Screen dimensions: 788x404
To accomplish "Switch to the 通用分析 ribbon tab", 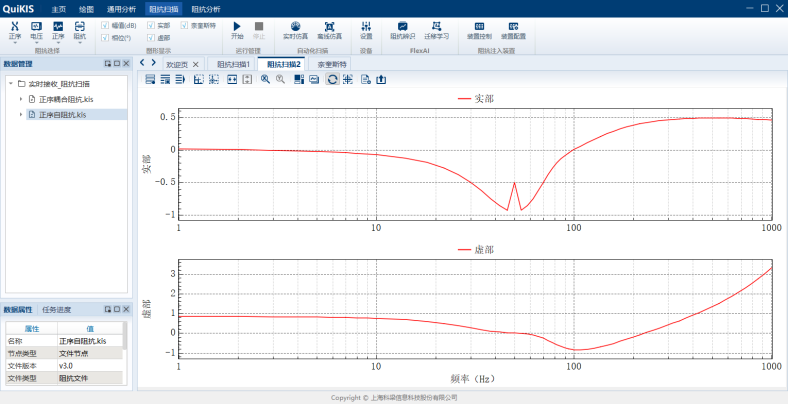I will pyautogui.click(x=122, y=8).
